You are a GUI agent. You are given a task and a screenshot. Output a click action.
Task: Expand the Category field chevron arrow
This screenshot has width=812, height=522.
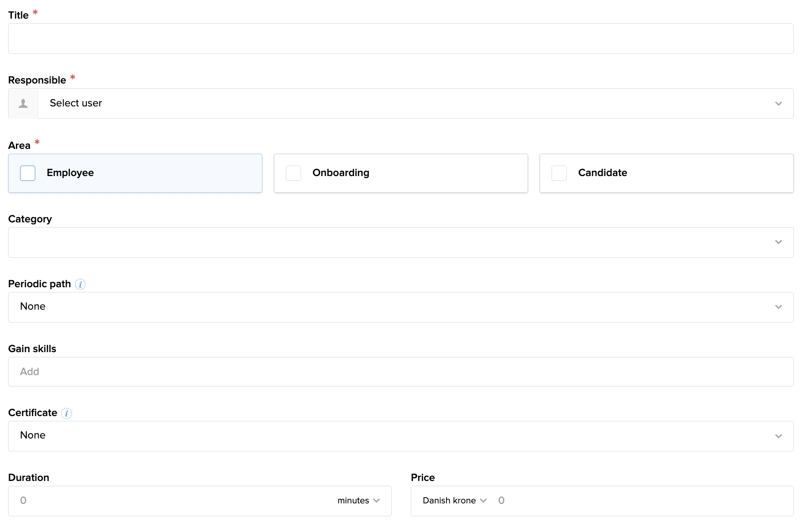[x=779, y=242]
